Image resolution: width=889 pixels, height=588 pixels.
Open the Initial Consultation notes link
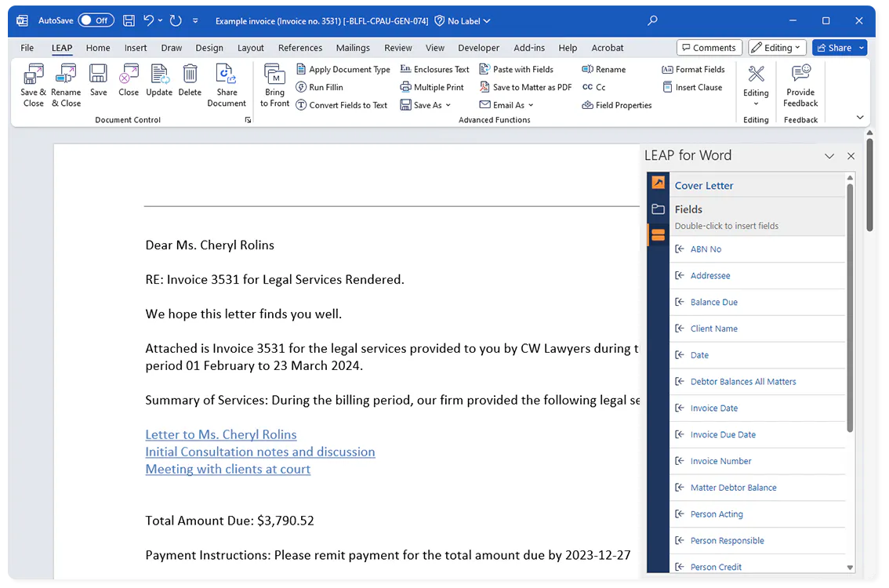260,452
